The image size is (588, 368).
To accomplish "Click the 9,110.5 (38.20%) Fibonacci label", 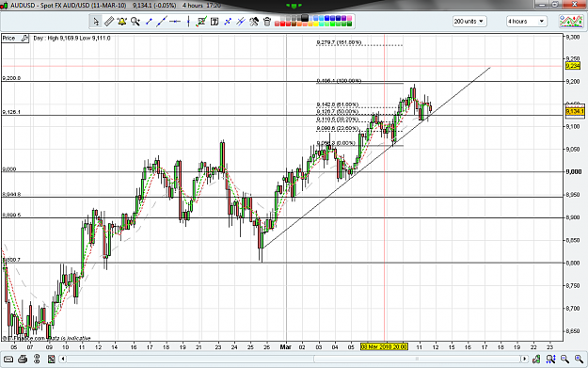I will coord(338,120).
